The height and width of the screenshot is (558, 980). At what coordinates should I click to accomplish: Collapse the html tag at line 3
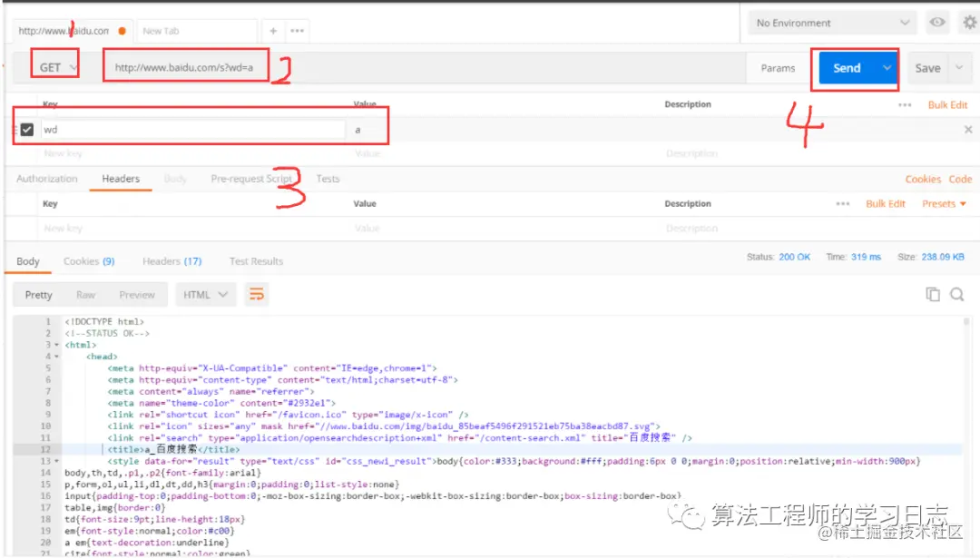coord(57,345)
